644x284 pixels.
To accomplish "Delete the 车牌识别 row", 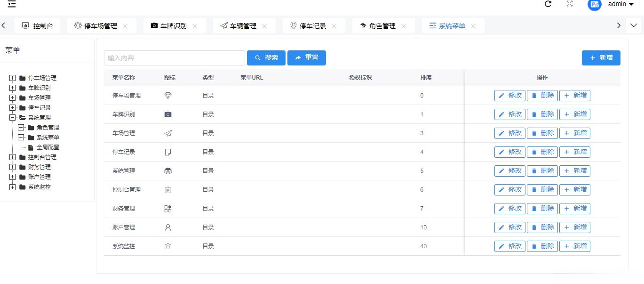I will pos(542,114).
